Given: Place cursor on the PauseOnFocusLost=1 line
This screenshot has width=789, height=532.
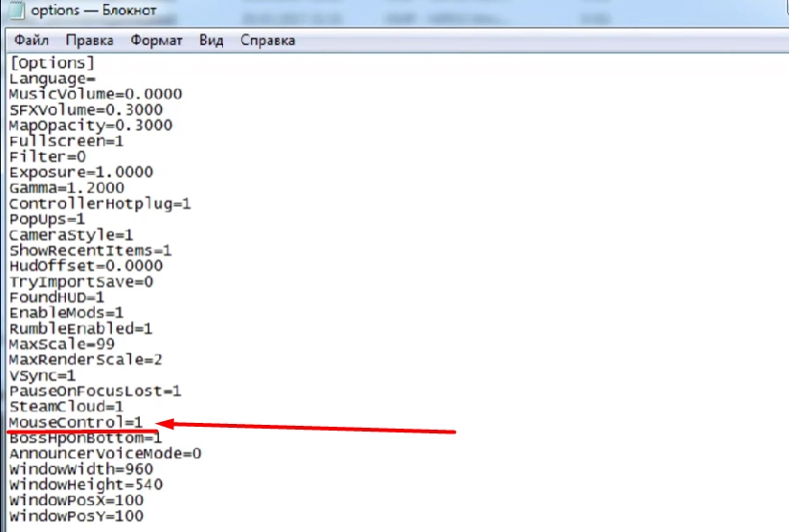Looking at the screenshot, I should point(95,390).
